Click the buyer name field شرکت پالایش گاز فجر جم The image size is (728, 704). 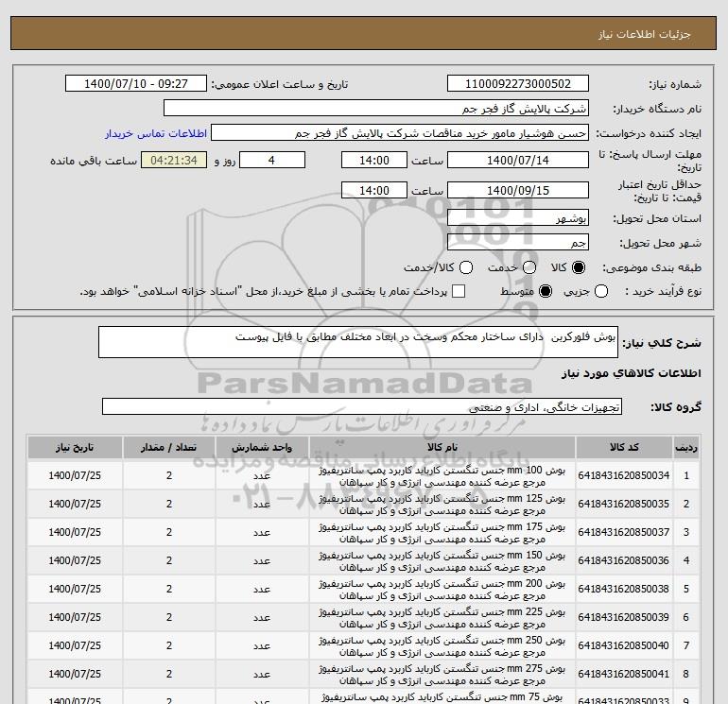(376, 108)
